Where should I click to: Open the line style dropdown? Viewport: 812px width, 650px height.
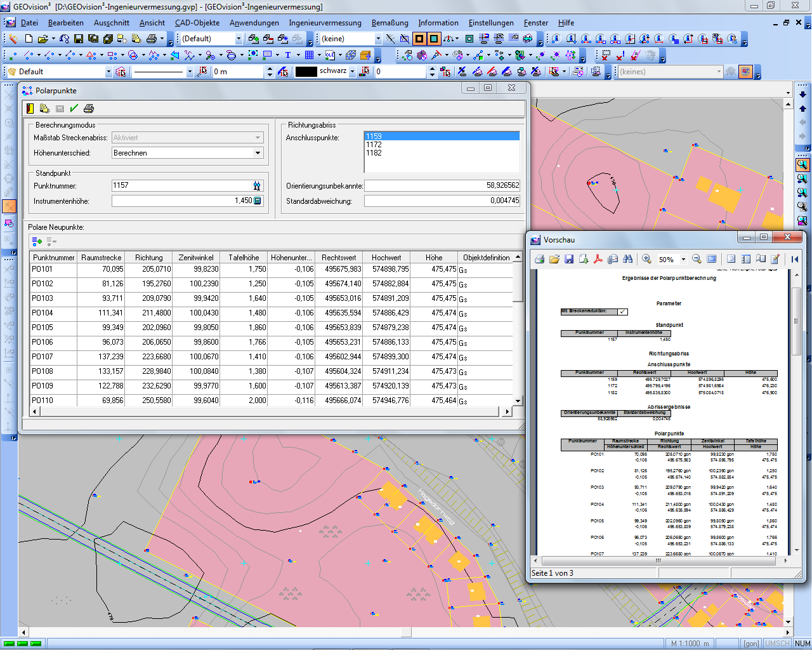189,72
